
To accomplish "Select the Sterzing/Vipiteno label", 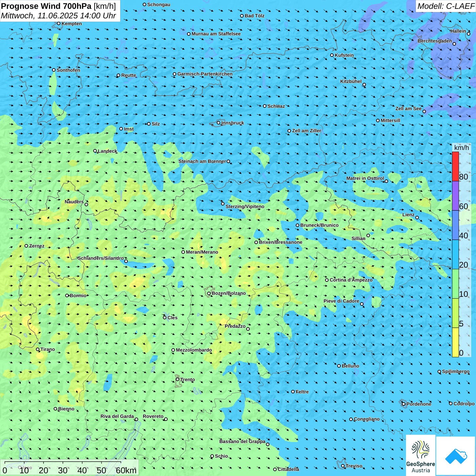I will click(x=245, y=206).
